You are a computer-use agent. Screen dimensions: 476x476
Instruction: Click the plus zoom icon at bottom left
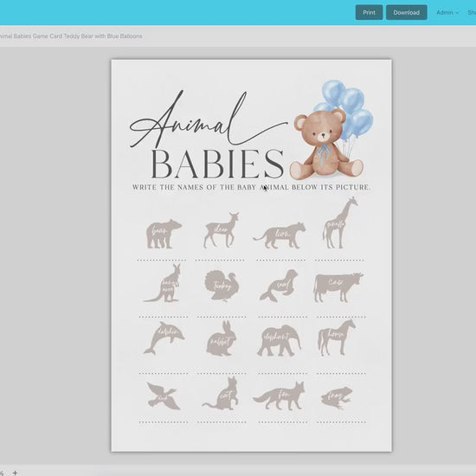(x=15, y=473)
